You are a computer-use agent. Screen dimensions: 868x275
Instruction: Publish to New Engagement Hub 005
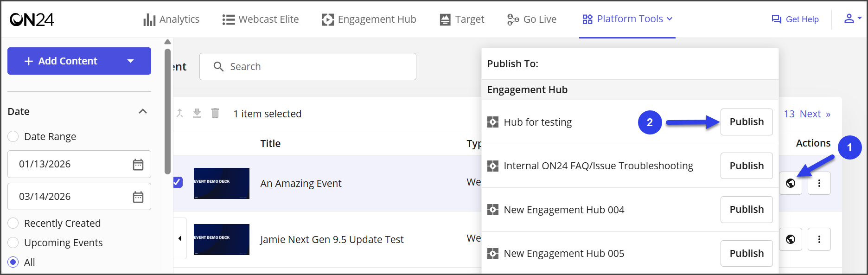[x=747, y=253]
